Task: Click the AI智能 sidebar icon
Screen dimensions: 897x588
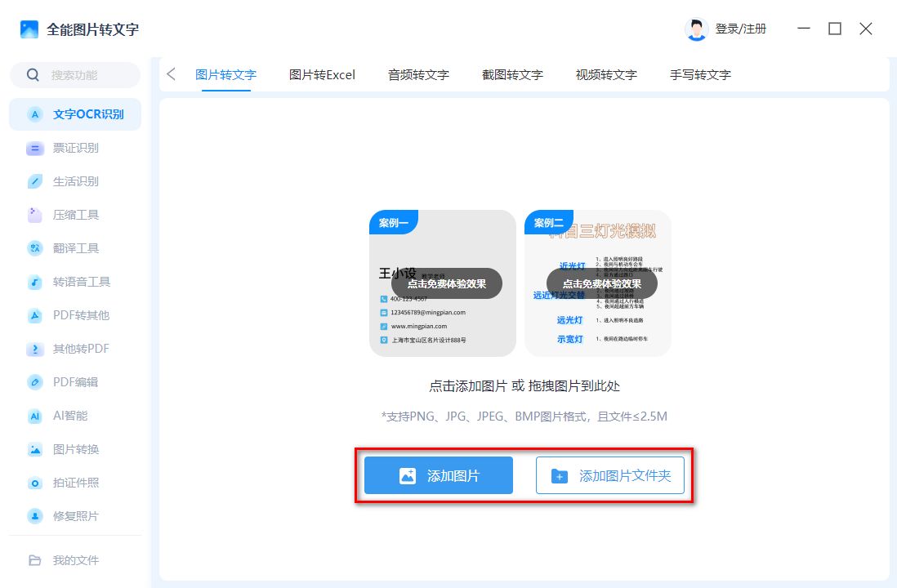Action: click(35, 416)
